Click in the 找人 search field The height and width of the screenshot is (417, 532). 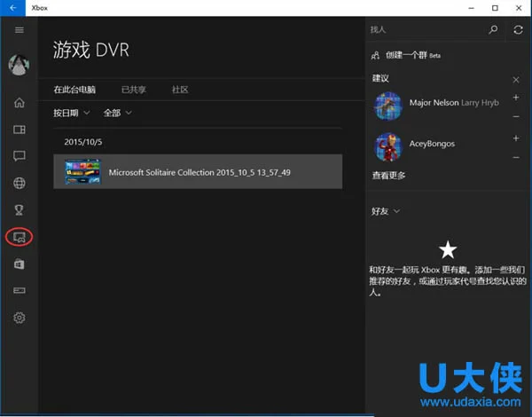pos(427,29)
